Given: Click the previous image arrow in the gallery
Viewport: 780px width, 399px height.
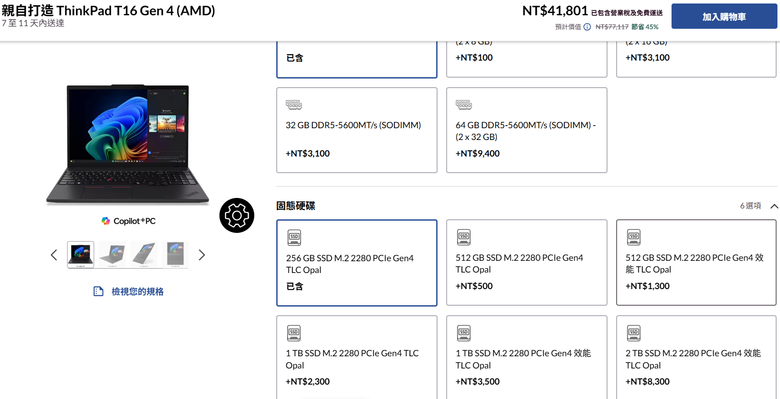Looking at the screenshot, I should (x=54, y=255).
